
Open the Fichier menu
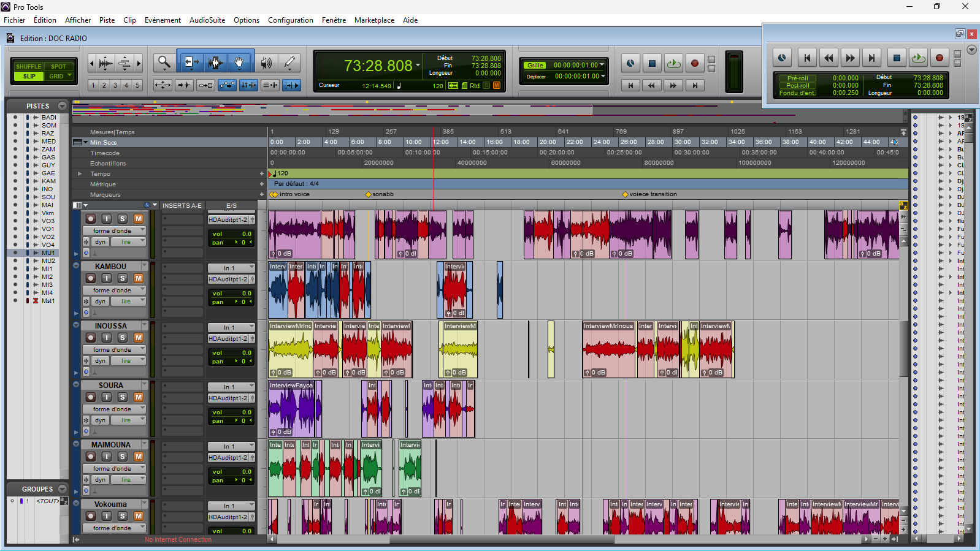(15, 20)
